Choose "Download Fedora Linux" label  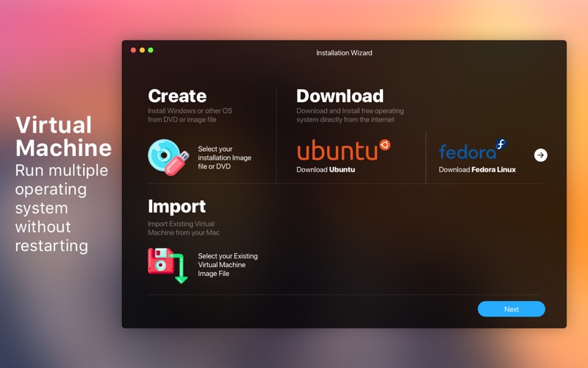477,170
